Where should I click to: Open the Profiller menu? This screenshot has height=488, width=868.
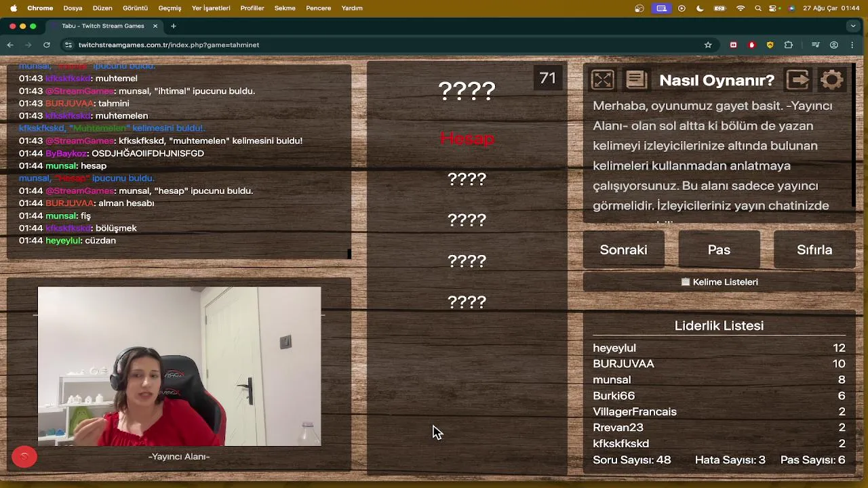point(252,8)
